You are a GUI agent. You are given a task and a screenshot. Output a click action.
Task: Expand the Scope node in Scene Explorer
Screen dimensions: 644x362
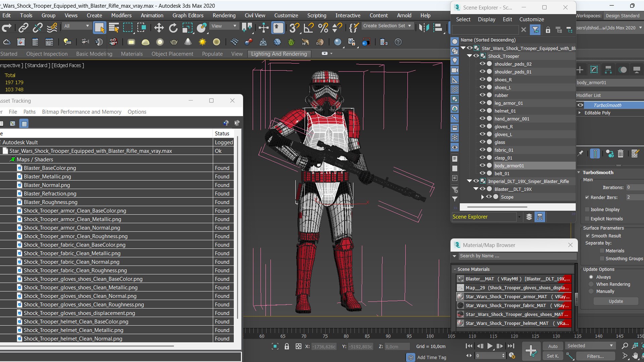pos(482,197)
